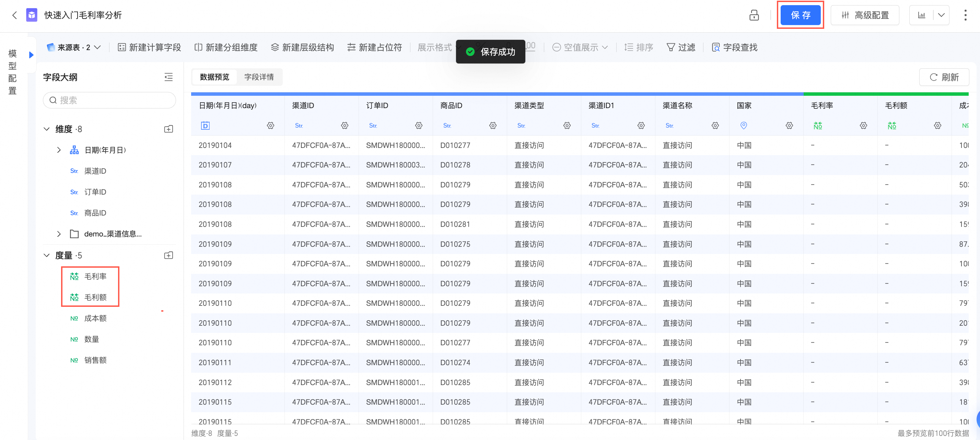Click the back arrow icon
The width and height of the screenshot is (980, 440).
click(x=14, y=15)
